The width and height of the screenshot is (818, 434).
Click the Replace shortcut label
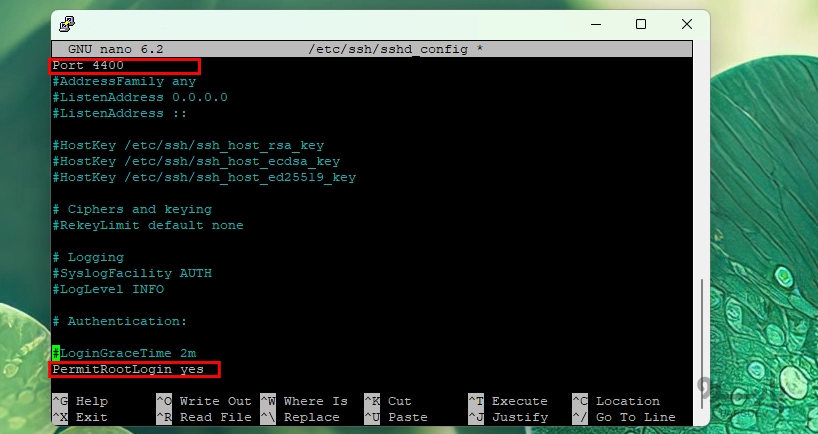coord(311,417)
